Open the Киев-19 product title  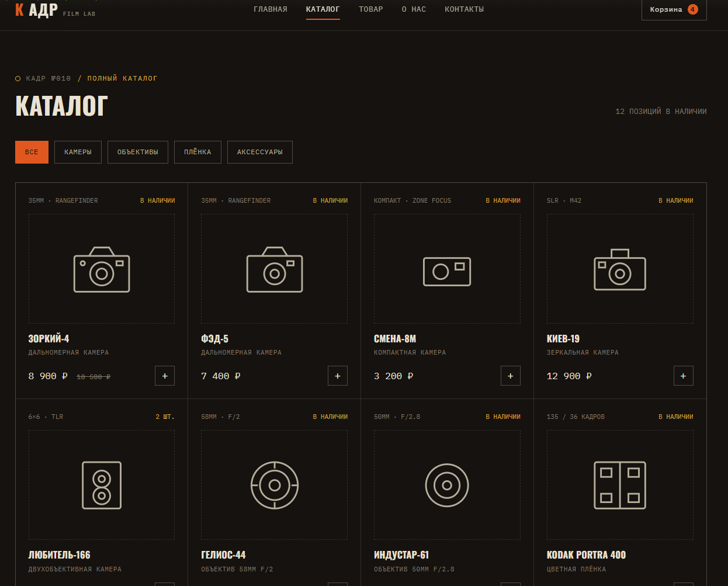coord(563,339)
